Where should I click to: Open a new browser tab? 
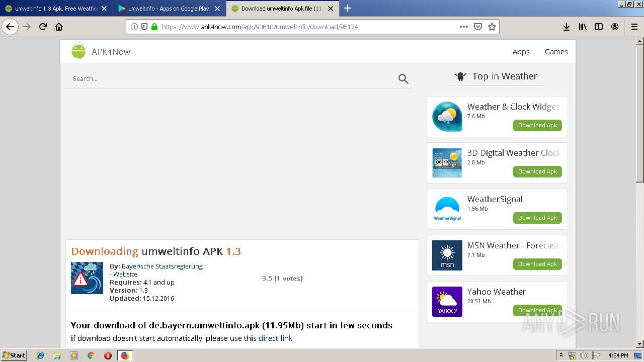click(x=348, y=8)
